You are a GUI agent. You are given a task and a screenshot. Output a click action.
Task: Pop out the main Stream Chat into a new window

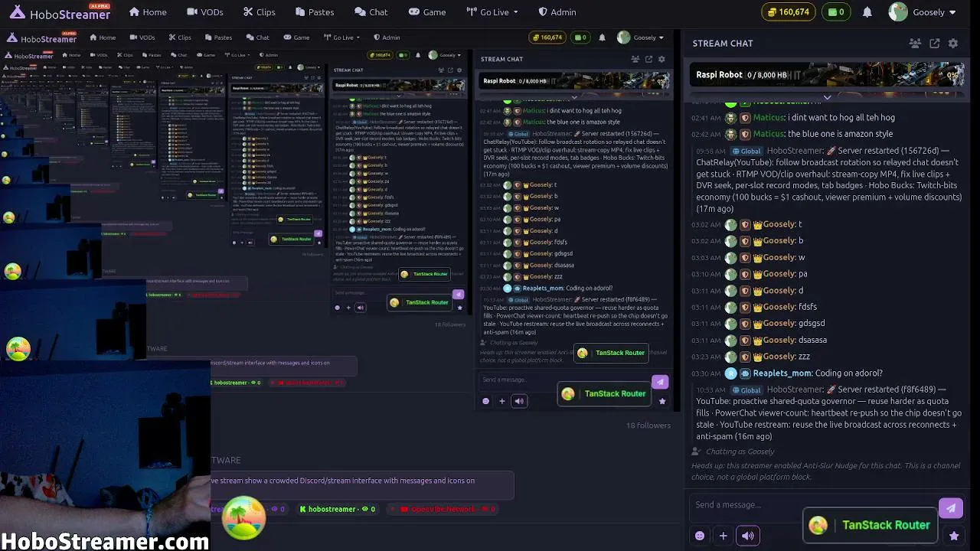[934, 44]
